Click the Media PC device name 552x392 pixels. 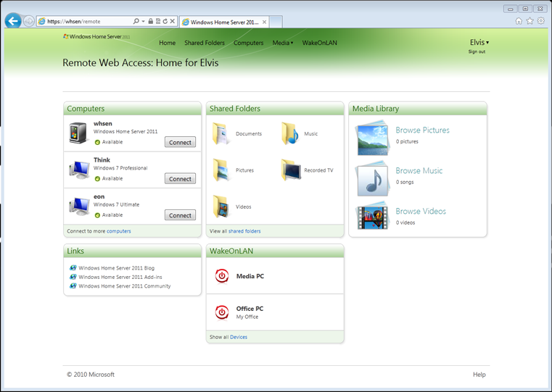click(250, 276)
